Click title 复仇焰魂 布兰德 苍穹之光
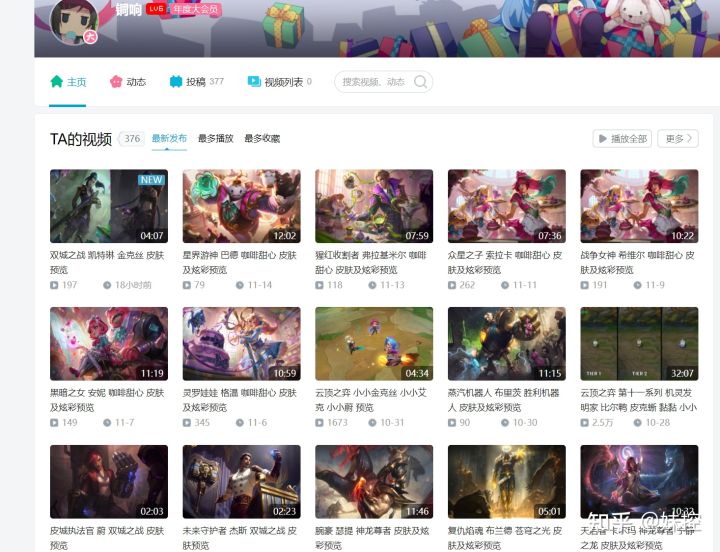720x552 pixels. tap(505, 538)
